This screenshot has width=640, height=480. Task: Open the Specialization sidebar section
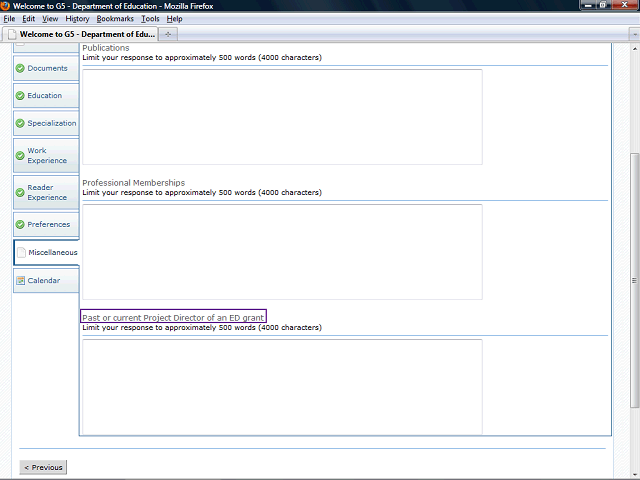pos(46,123)
